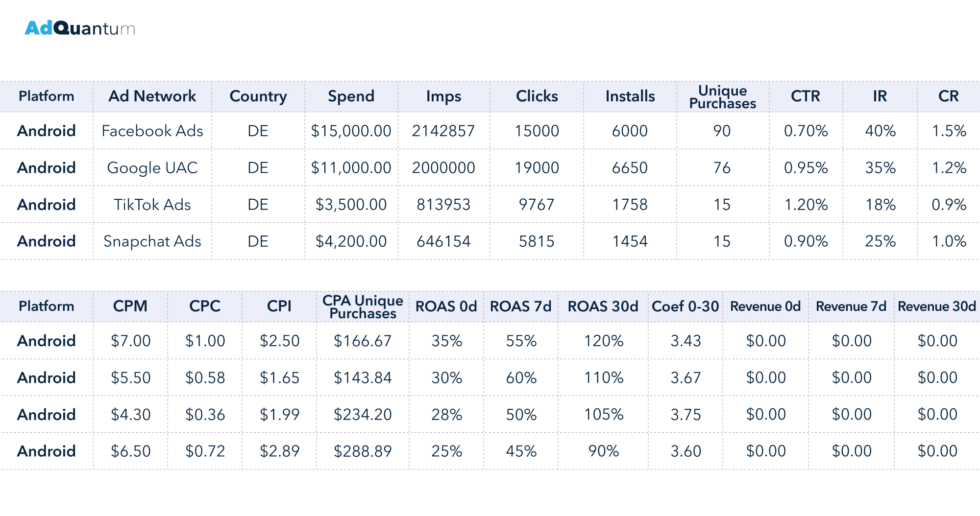Click the 120% ROAS 30d value

pyautogui.click(x=603, y=341)
